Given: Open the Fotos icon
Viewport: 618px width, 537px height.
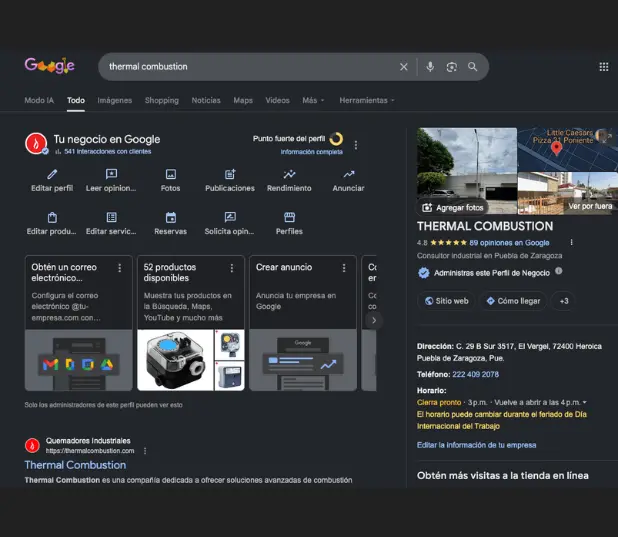Looking at the screenshot, I should pos(171,174).
